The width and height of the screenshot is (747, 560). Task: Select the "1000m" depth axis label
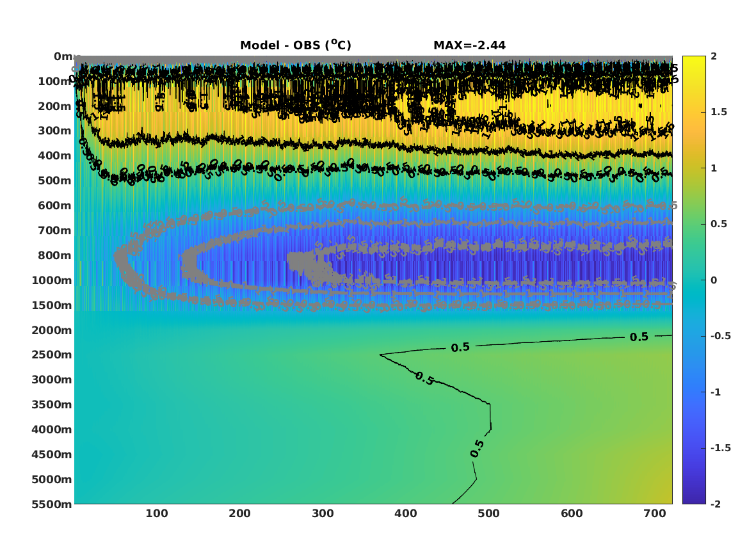point(52,280)
